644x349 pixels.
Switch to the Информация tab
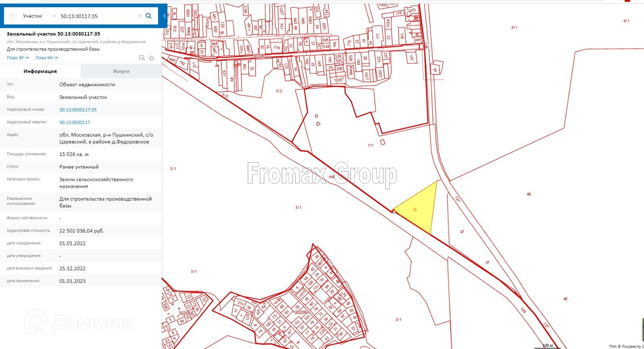click(40, 71)
